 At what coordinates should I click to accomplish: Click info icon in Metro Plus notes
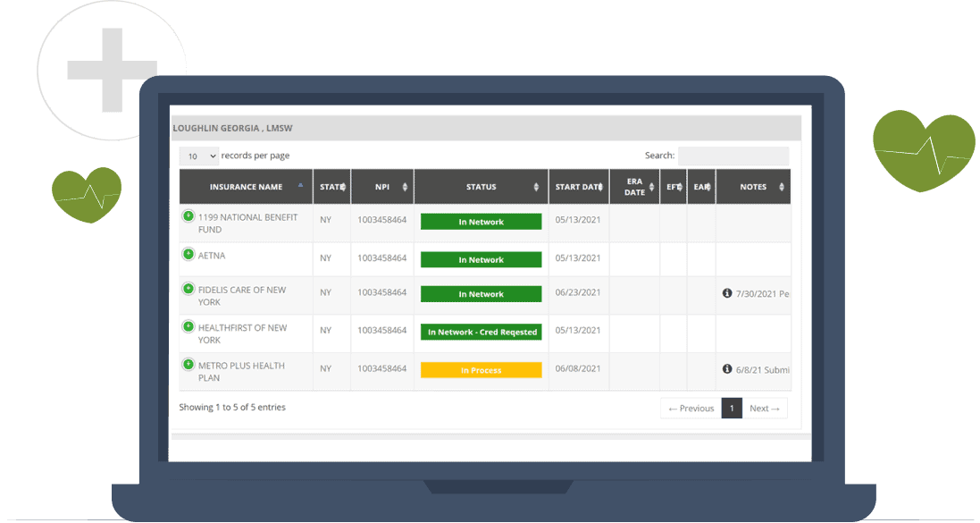pos(727,369)
